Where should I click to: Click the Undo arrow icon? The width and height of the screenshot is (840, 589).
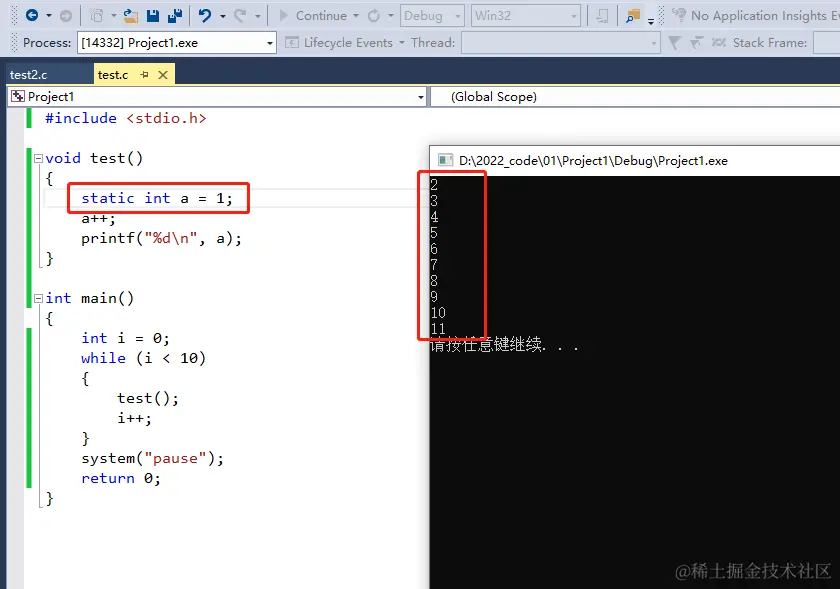205,16
